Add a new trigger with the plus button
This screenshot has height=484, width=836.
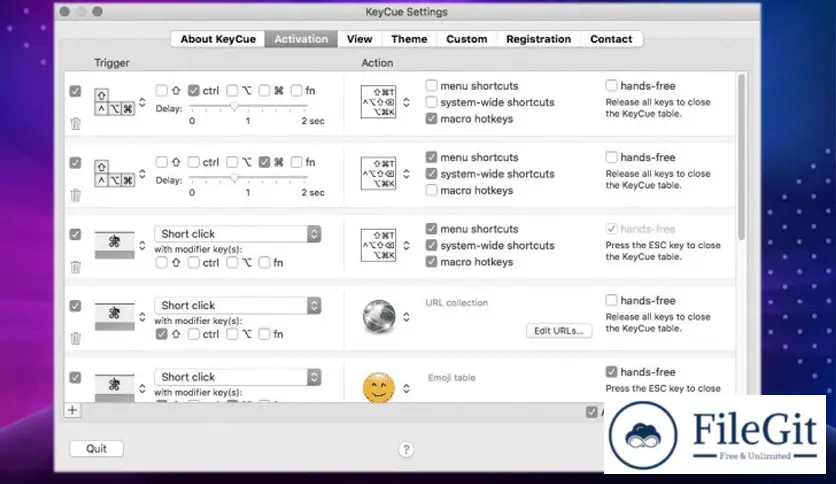[x=73, y=410]
